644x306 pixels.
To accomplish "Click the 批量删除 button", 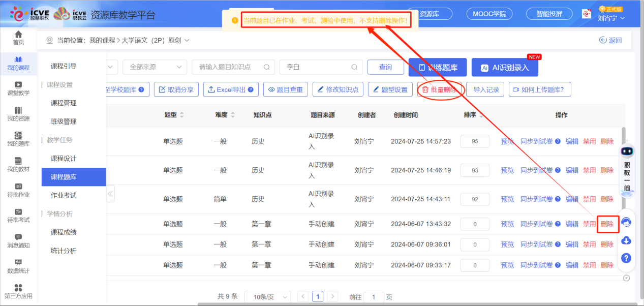I will [439, 89].
